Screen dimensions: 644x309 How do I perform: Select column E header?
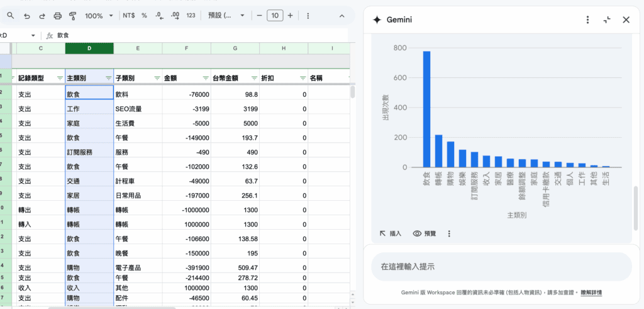point(138,48)
